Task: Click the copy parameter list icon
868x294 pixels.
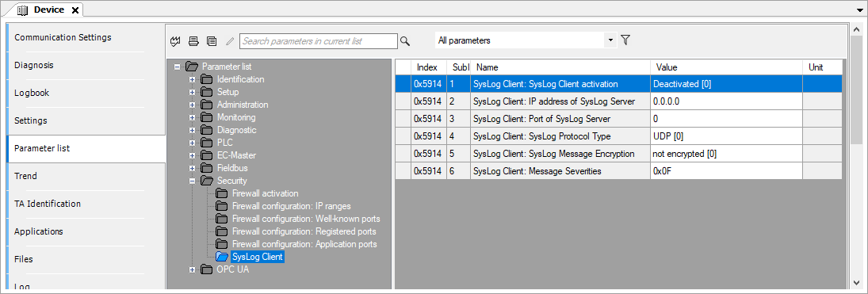Action: (x=212, y=40)
